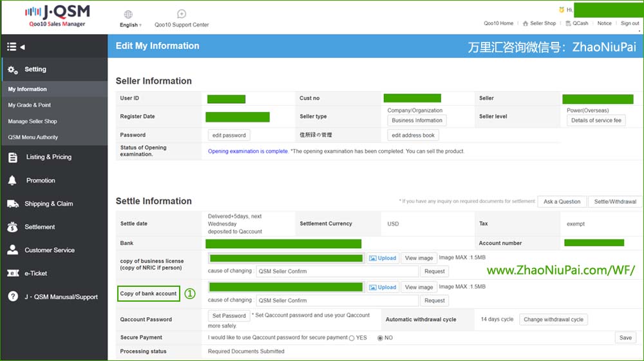Viewport: 644px width, 361px height.
Task: Click the globe language icon
Action: click(x=128, y=14)
